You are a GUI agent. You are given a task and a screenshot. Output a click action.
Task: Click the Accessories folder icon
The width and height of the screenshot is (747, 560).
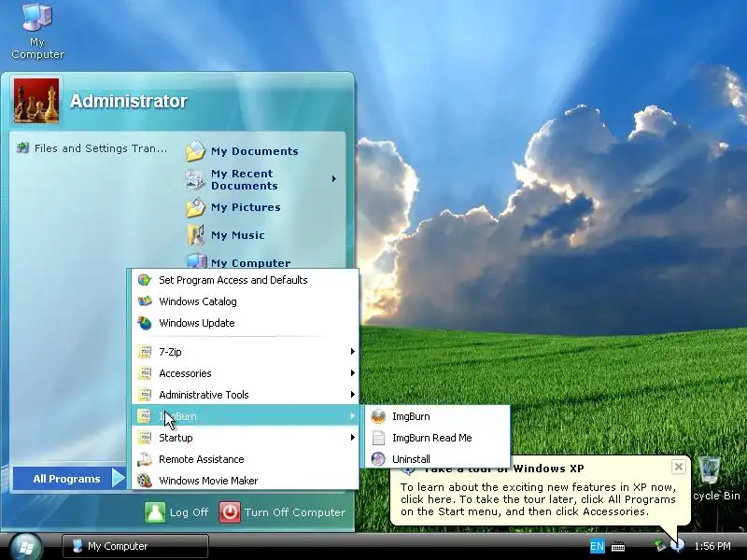click(145, 372)
